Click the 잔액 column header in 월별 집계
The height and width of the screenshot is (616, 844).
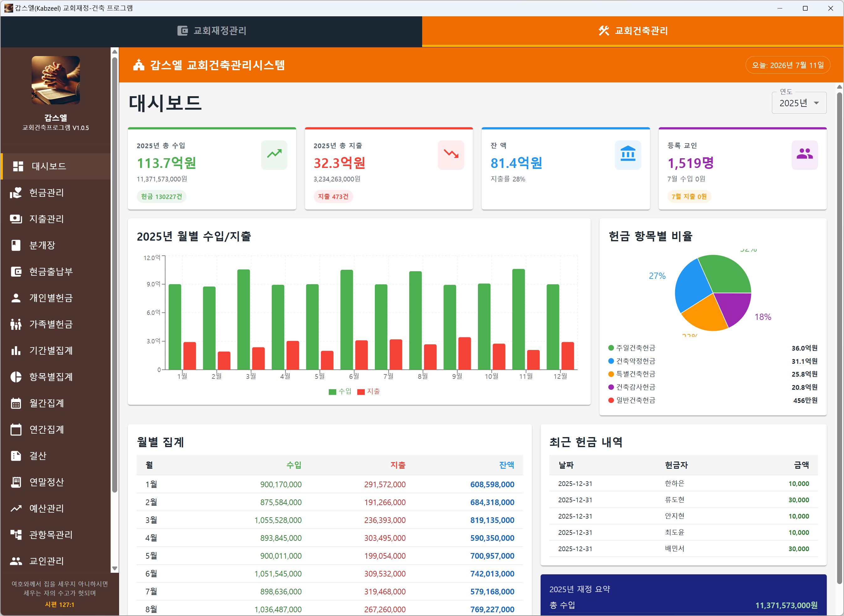[x=506, y=465]
